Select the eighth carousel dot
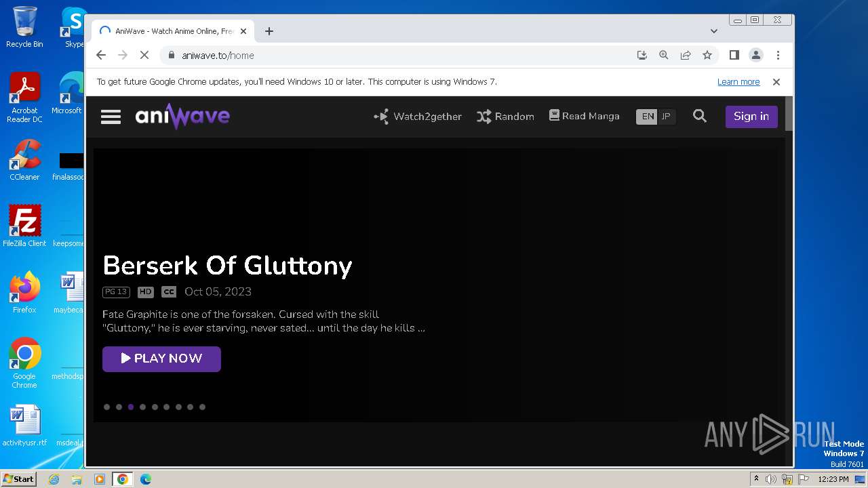 (190, 407)
